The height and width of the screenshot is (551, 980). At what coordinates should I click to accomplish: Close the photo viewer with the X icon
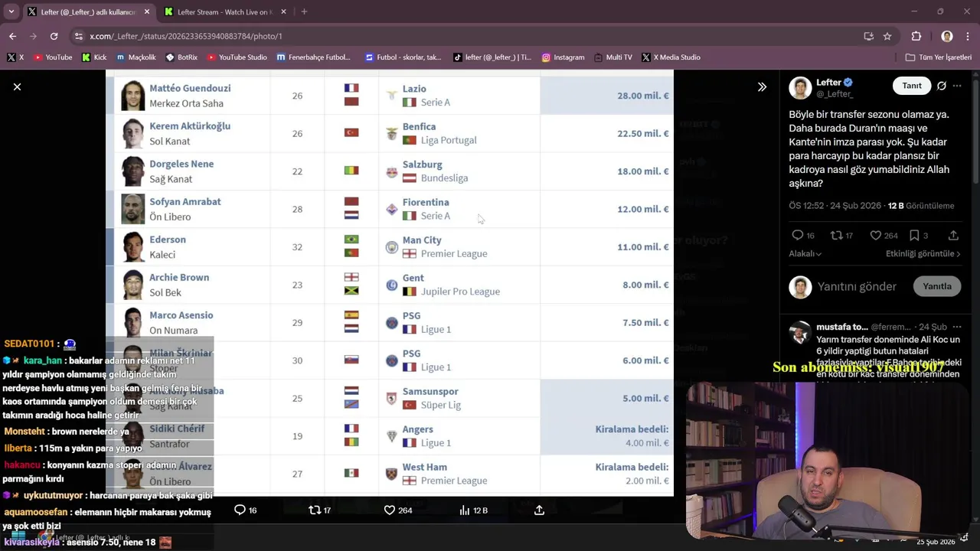tap(17, 87)
